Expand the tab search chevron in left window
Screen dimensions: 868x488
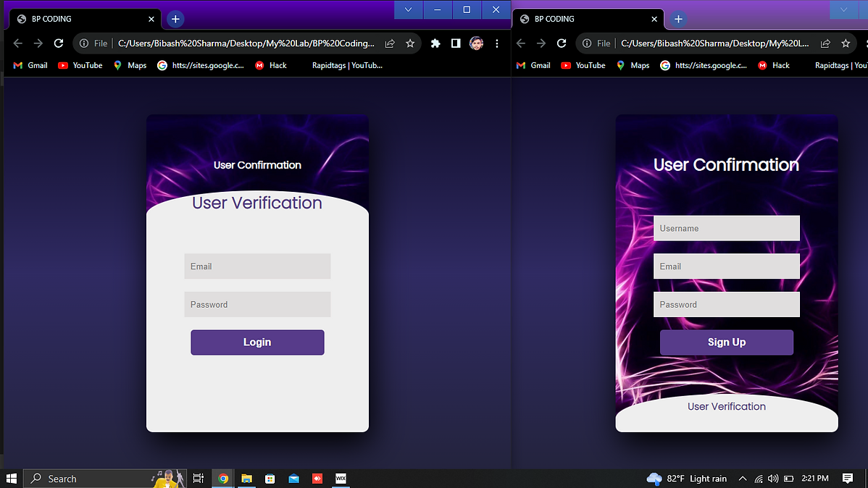pos(409,9)
